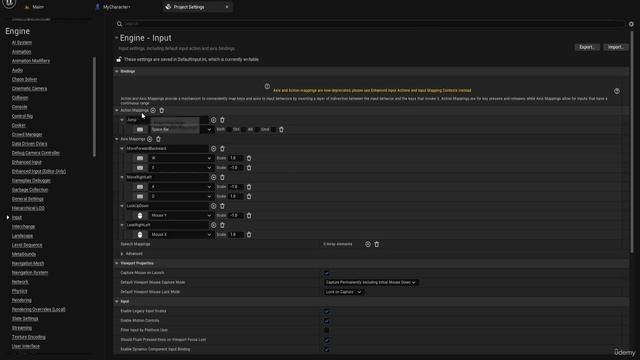
Task: Open Default Viewport Mouse Capture Mode dropdown
Action: [x=371, y=282]
